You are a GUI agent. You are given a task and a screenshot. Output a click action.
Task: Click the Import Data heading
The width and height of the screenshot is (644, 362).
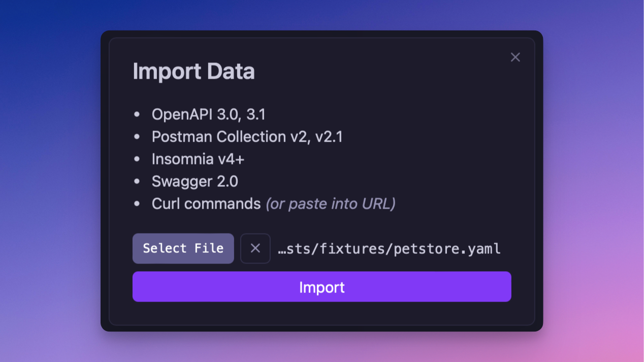(x=194, y=72)
